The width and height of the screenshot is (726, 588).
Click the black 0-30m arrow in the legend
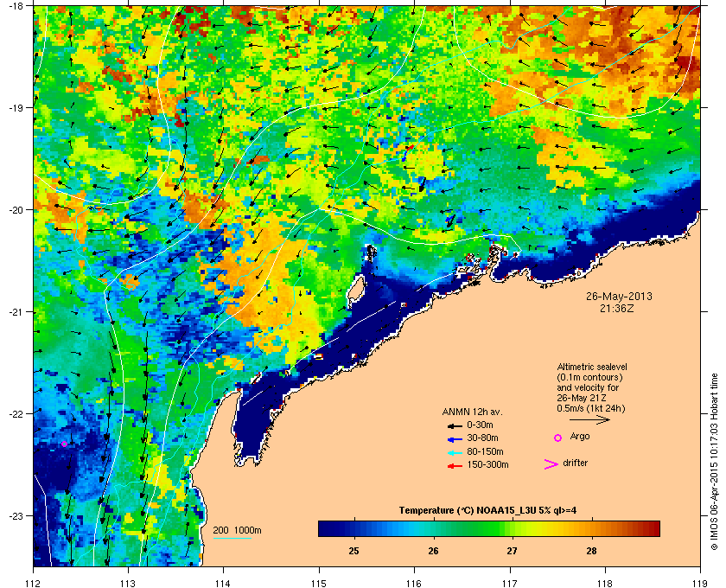(x=455, y=425)
